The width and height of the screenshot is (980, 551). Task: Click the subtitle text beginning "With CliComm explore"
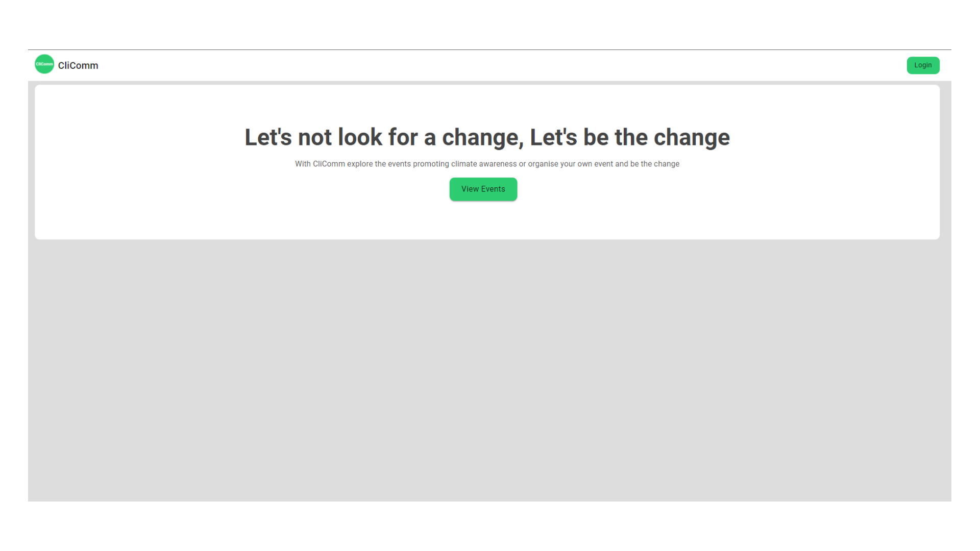(487, 164)
